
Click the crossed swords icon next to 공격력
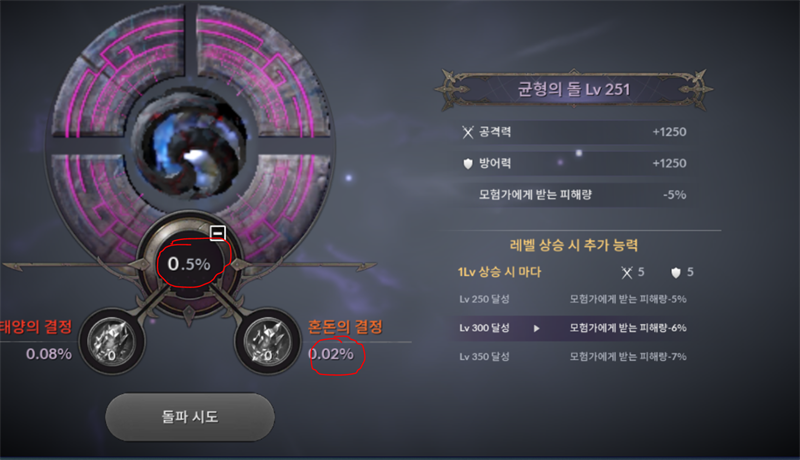tap(468, 132)
